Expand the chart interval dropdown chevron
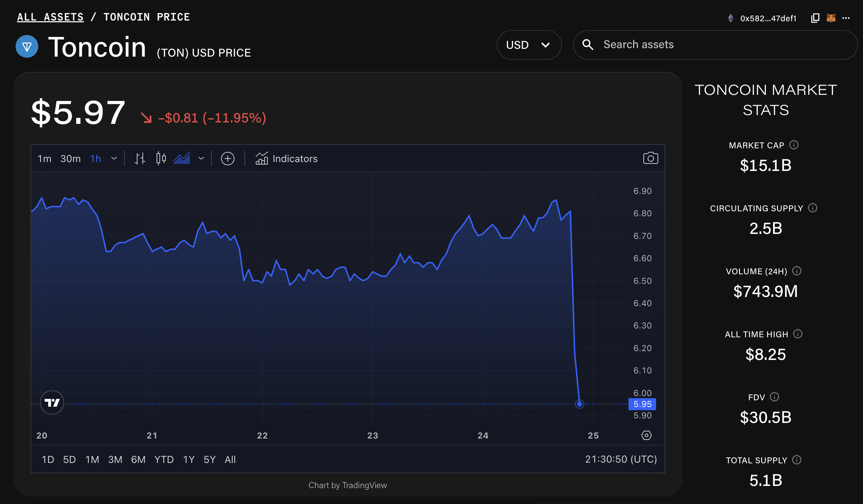Image resolution: width=863 pixels, height=504 pixels. tap(114, 159)
